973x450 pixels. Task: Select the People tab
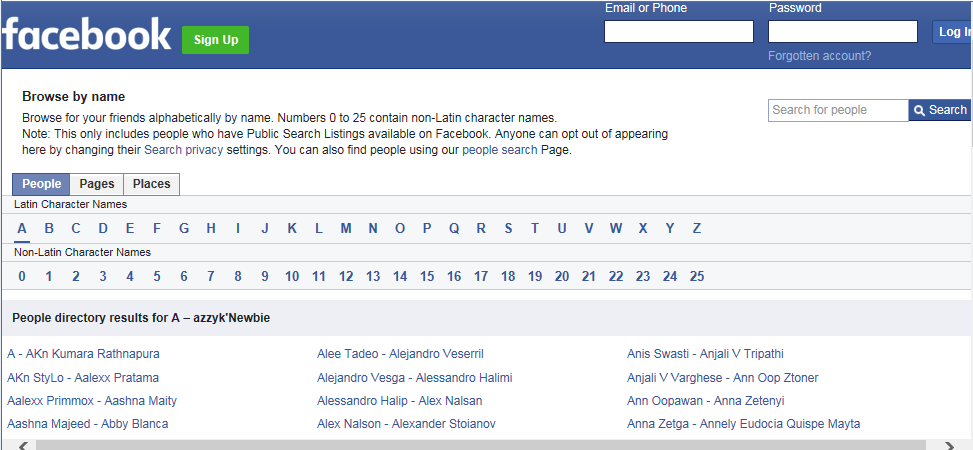42,184
